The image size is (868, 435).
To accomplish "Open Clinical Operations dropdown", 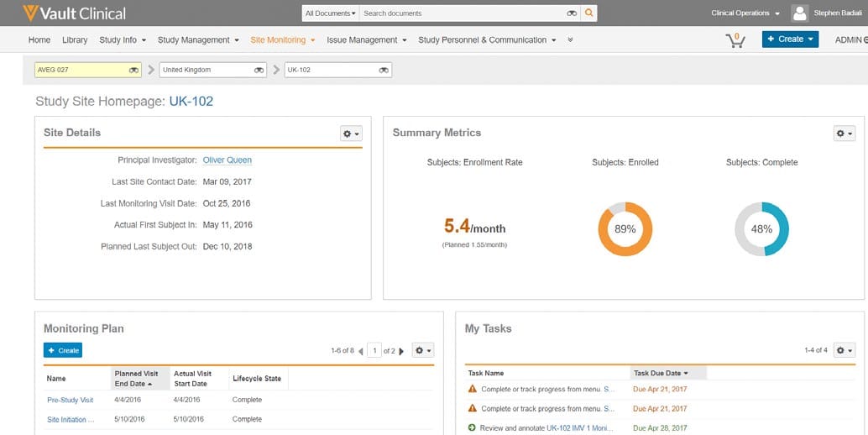I will (745, 13).
